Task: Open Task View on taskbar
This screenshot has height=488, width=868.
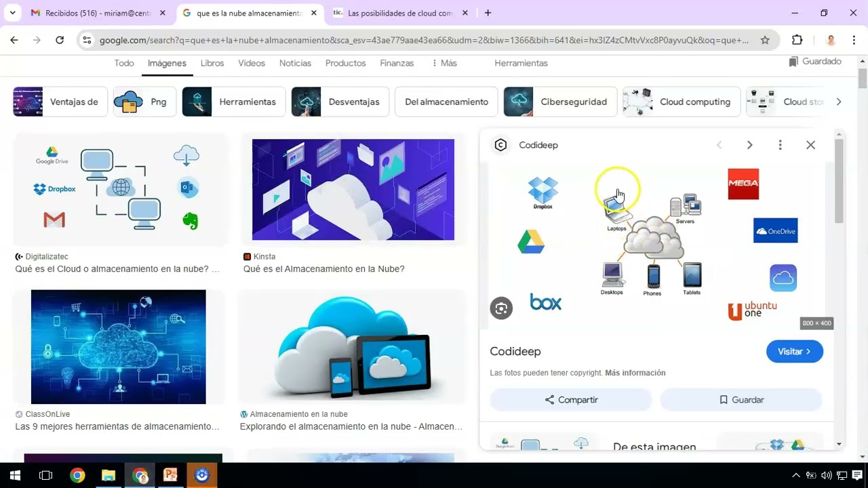Action: 45,475
